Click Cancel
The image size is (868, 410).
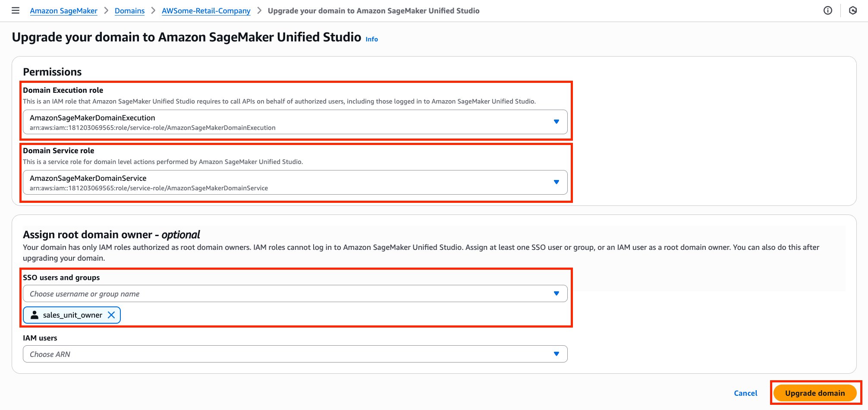[x=745, y=393]
